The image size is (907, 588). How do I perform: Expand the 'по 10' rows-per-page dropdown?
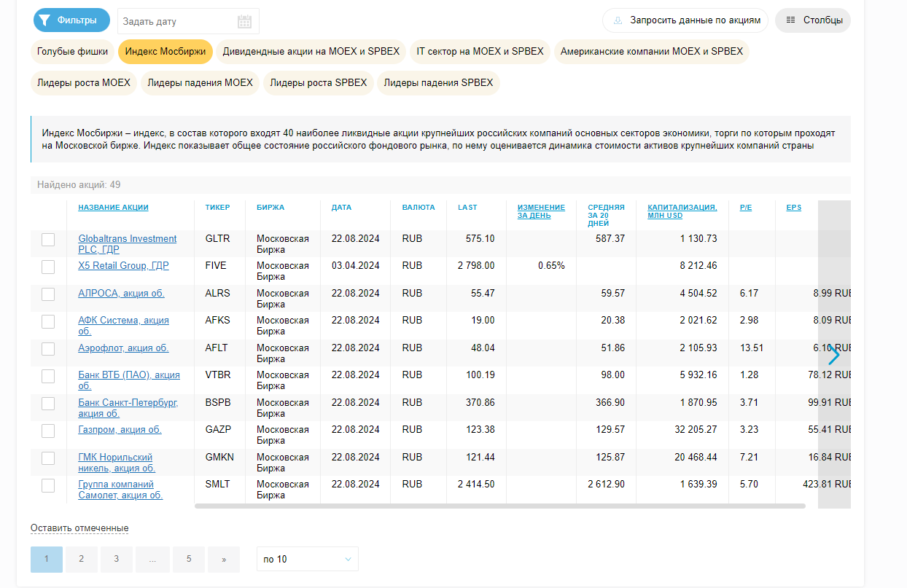click(x=307, y=559)
